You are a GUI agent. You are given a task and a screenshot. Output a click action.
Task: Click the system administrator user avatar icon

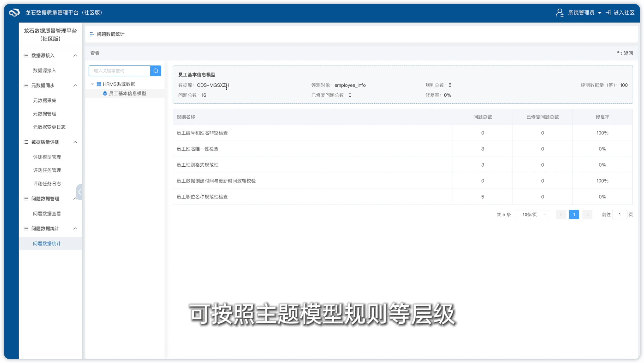(x=559, y=13)
